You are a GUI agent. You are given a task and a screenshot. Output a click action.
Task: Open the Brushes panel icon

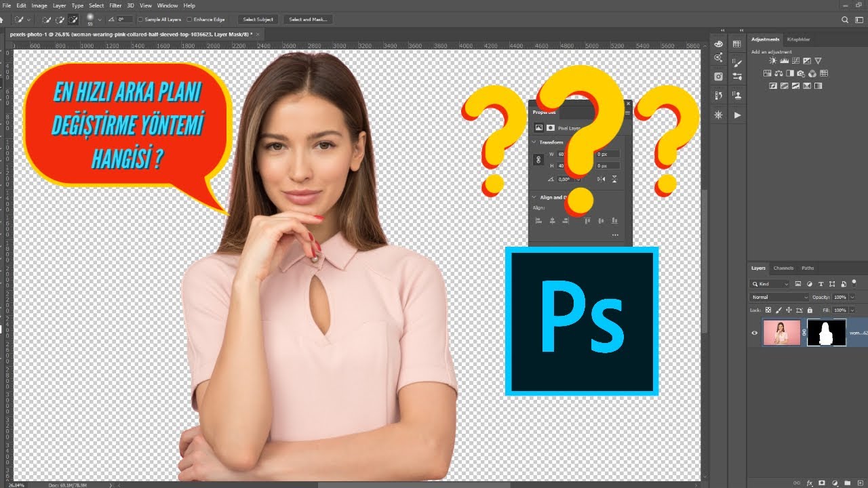pos(738,77)
